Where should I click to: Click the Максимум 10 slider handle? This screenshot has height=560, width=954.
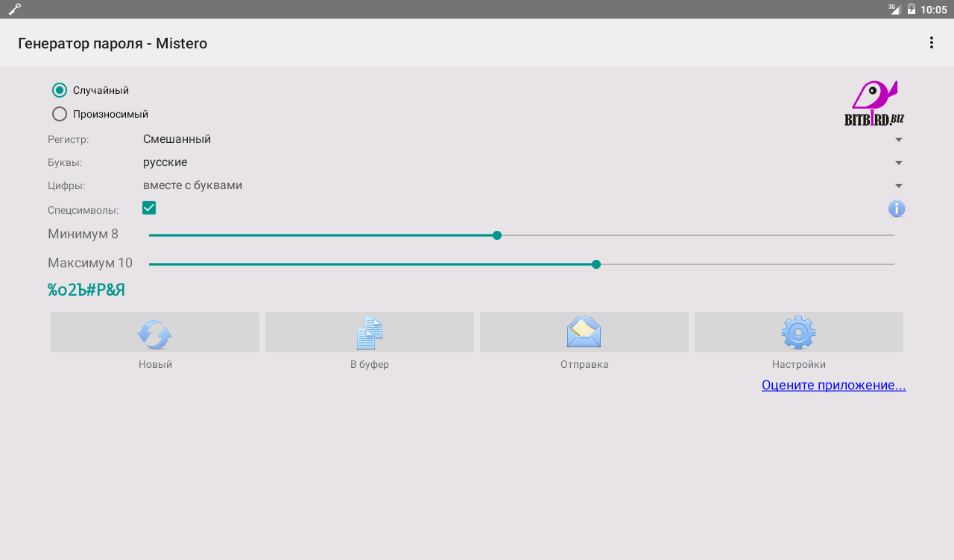[596, 264]
